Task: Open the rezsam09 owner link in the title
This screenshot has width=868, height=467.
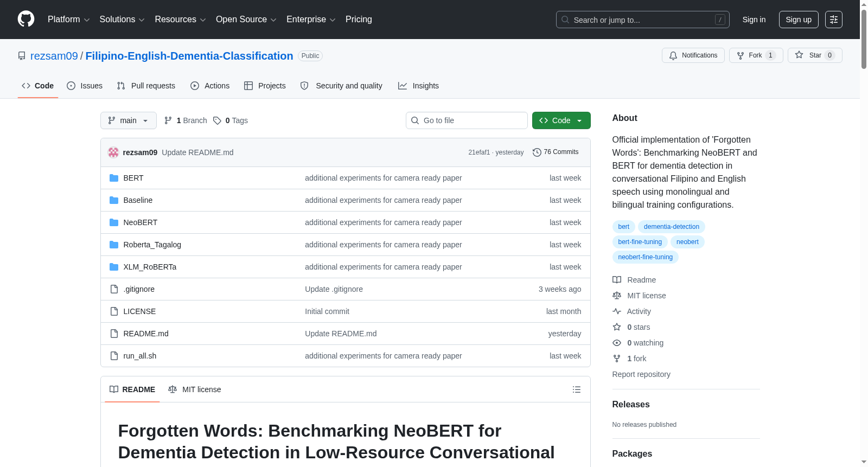Action: pyautogui.click(x=54, y=56)
